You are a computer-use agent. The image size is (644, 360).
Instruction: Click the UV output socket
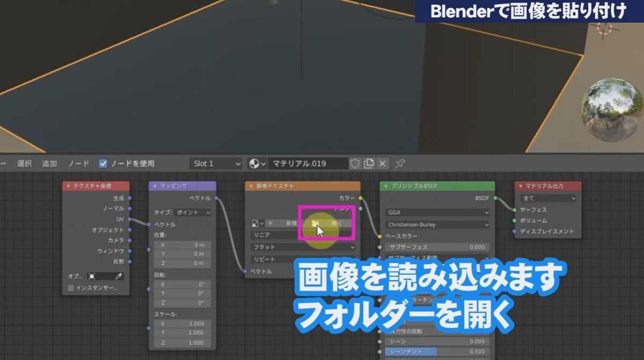point(129,219)
